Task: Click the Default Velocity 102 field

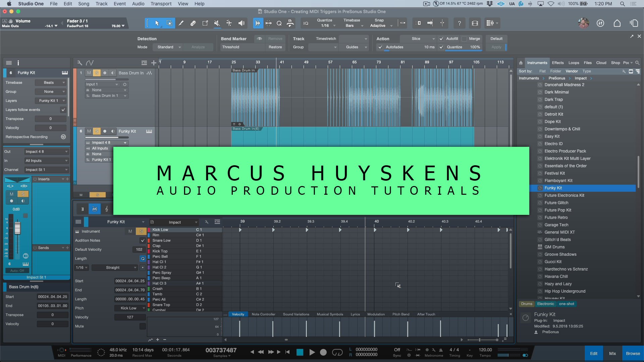Action: tap(139, 249)
